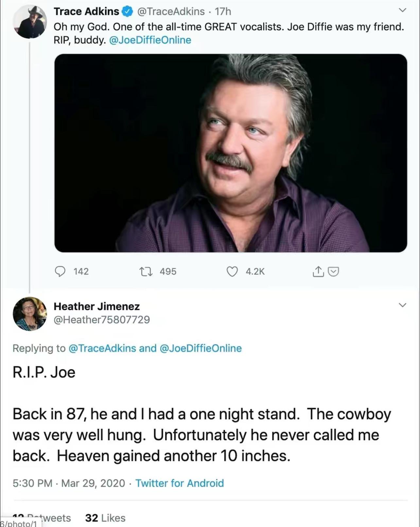View the 32 Likes list
Viewport: 420px width, 527px height.
pyautogui.click(x=105, y=518)
